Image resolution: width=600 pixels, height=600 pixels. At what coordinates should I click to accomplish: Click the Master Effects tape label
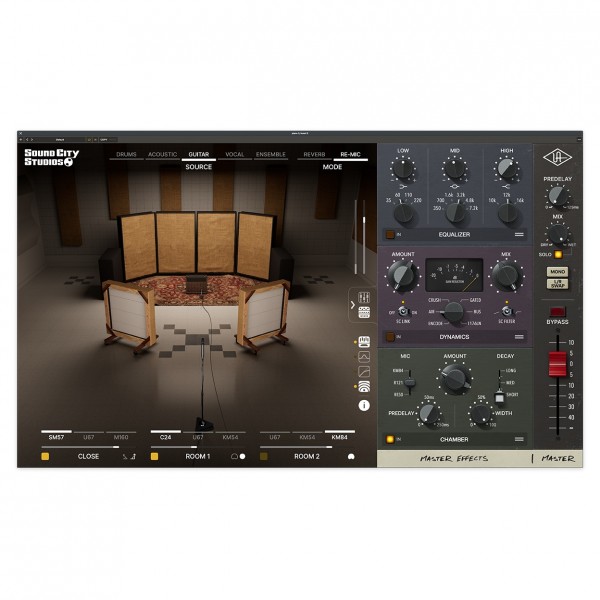tap(454, 458)
